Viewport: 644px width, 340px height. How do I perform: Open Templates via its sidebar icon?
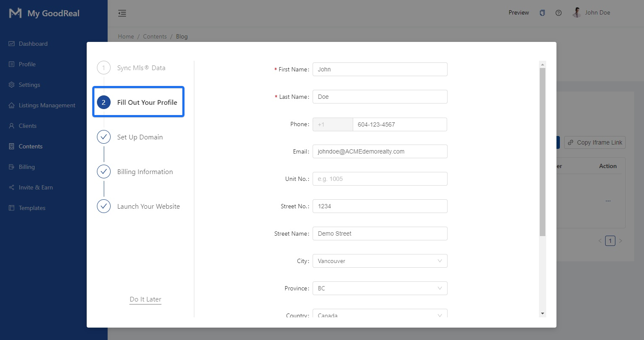click(x=11, y=207)
